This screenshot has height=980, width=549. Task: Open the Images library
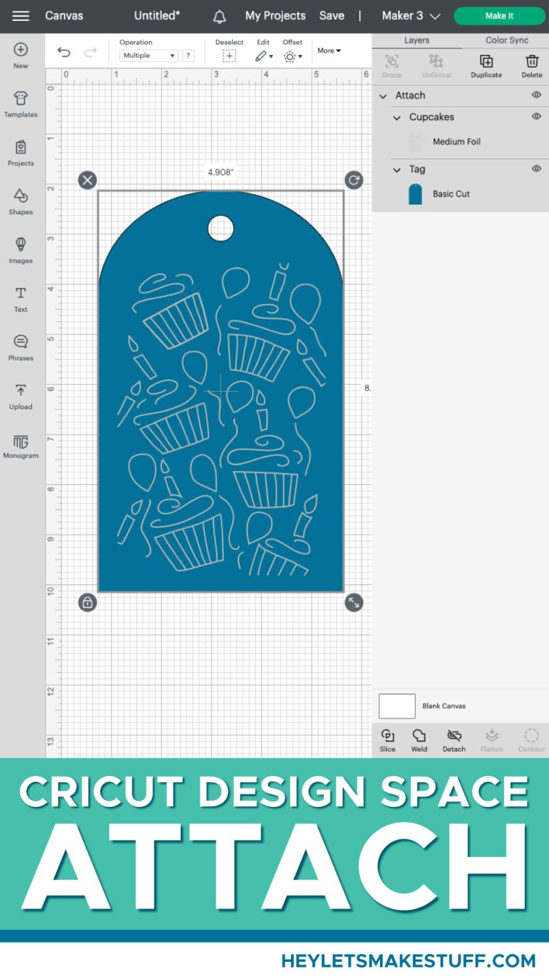click(21, 251)
